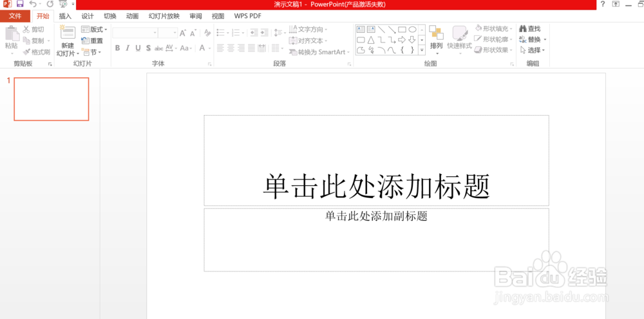The height and width of the screenshot is (319, 644).
Task: Toggle Italic formatting
Action: (x=128, y=48)
